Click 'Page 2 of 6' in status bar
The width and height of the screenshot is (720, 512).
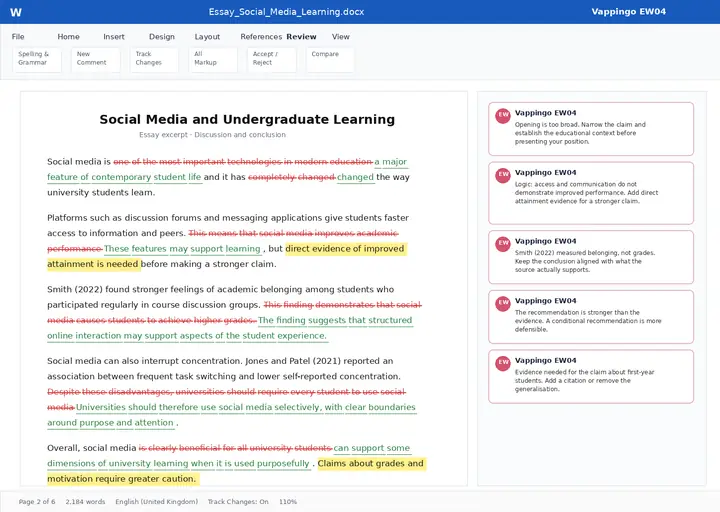37,502
